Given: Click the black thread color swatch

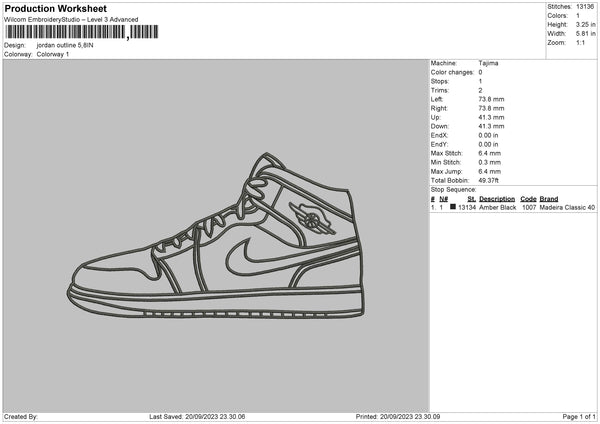Looking at the screenshot, I should tap(453, 207).
